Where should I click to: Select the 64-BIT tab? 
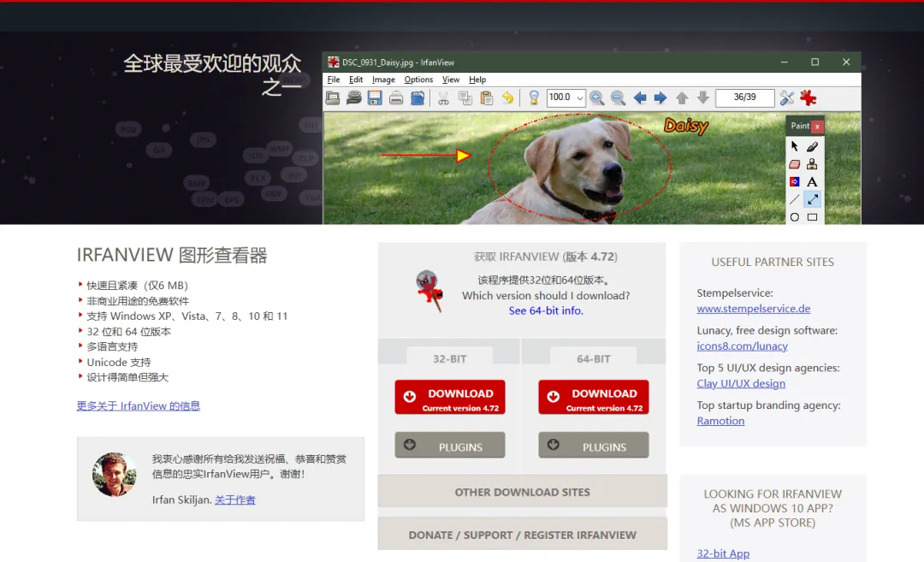[594, 358]
